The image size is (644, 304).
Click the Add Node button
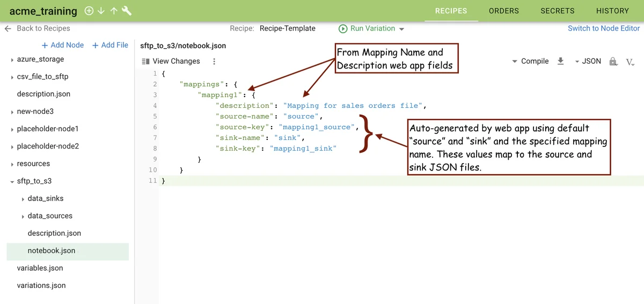click(63, 45)
